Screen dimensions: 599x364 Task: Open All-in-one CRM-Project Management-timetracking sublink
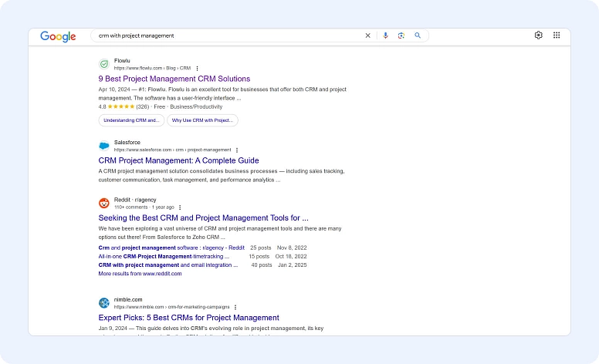point(164,256)
